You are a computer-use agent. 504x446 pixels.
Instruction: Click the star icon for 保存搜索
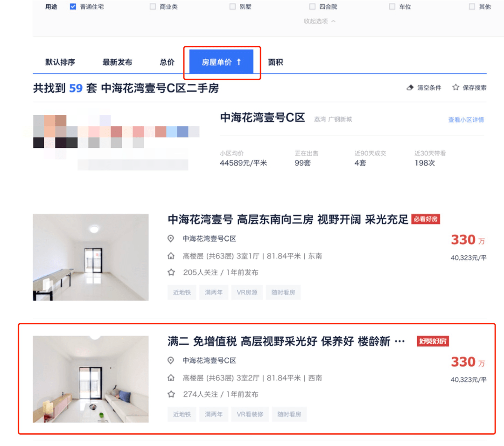coord(455,87)
